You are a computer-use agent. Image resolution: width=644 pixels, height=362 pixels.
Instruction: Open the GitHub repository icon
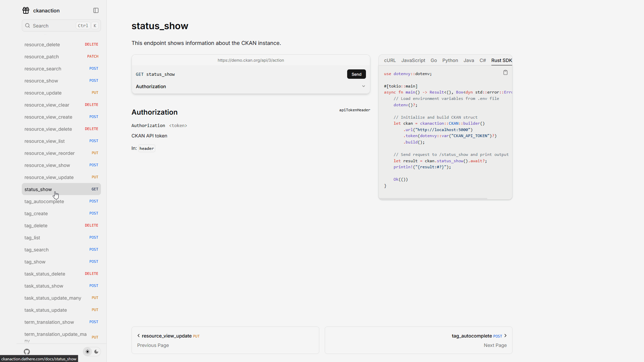click(27, 352)
